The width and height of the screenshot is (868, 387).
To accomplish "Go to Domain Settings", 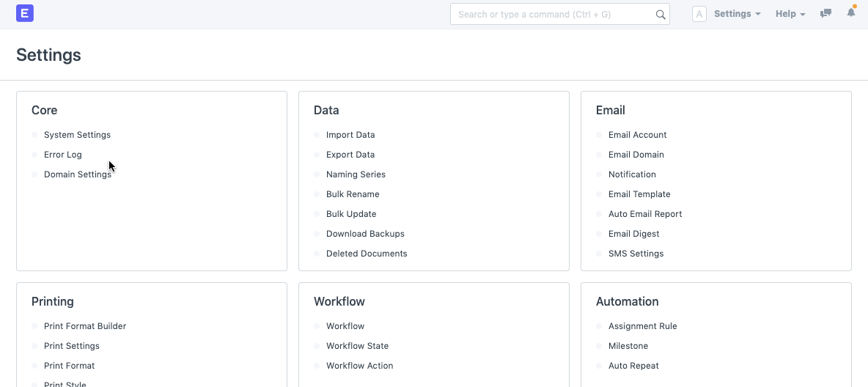I will 77,174.
